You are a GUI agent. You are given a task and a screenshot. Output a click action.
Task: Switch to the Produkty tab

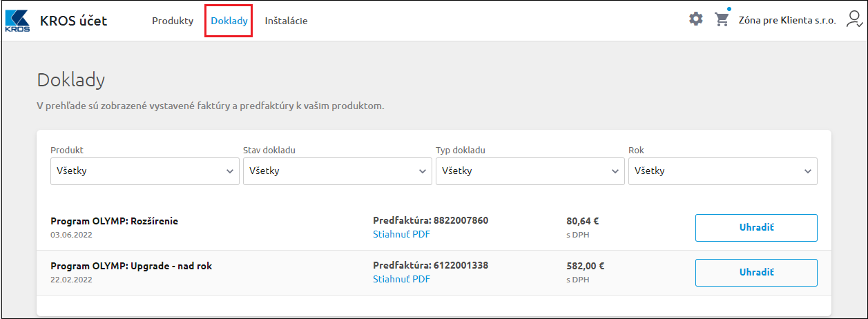(x=173, y=21)
